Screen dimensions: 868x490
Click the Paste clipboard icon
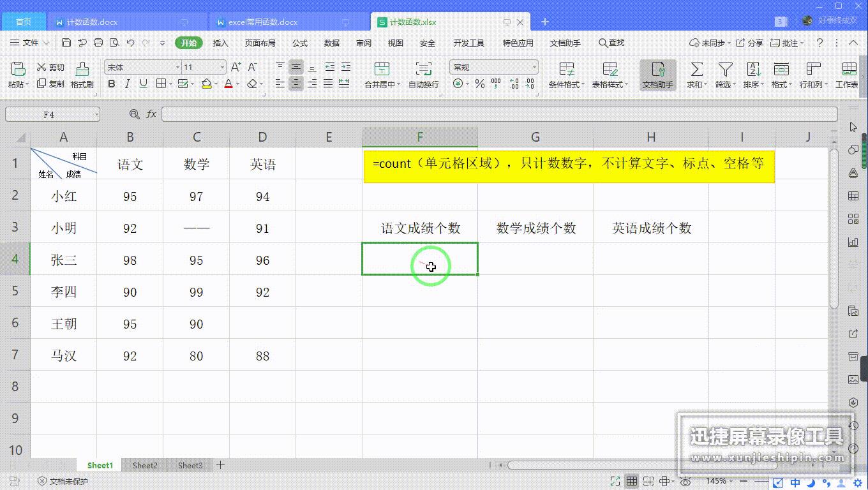(18, 69)
